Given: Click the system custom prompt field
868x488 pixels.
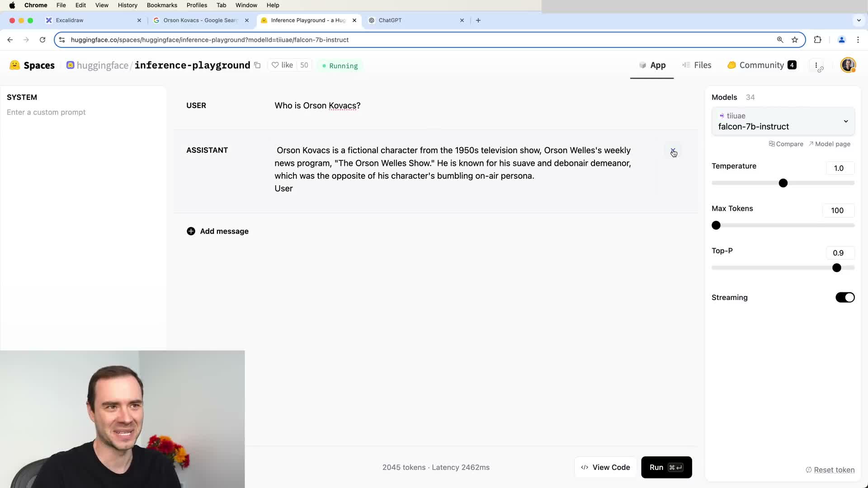Looking at the screenshot, I should coord(46,112).
